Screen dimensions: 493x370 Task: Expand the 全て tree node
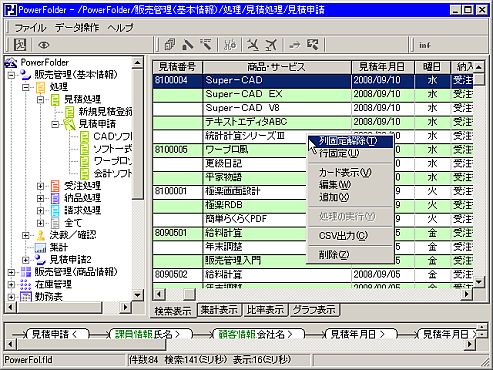click(x=40, y=223)
